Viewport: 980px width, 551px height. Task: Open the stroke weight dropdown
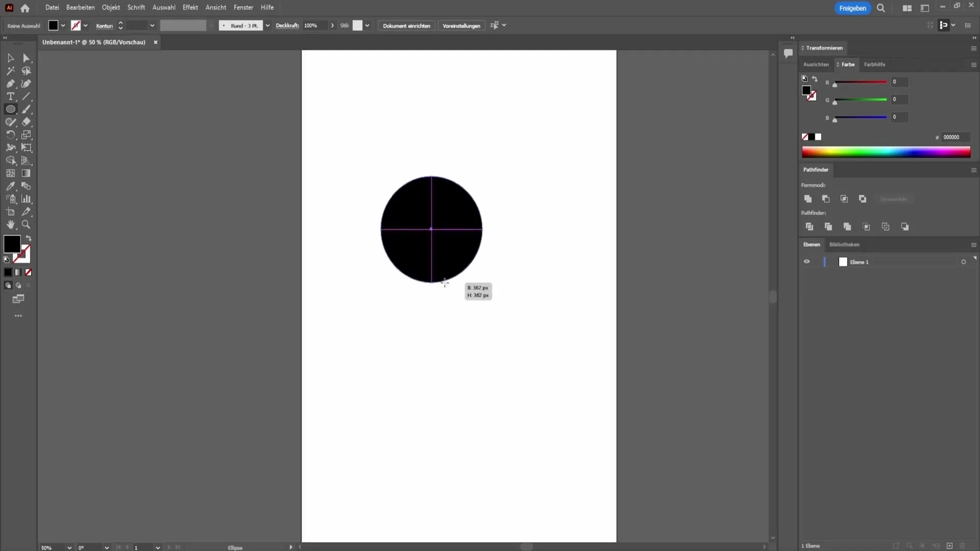(x=152, y=26)
